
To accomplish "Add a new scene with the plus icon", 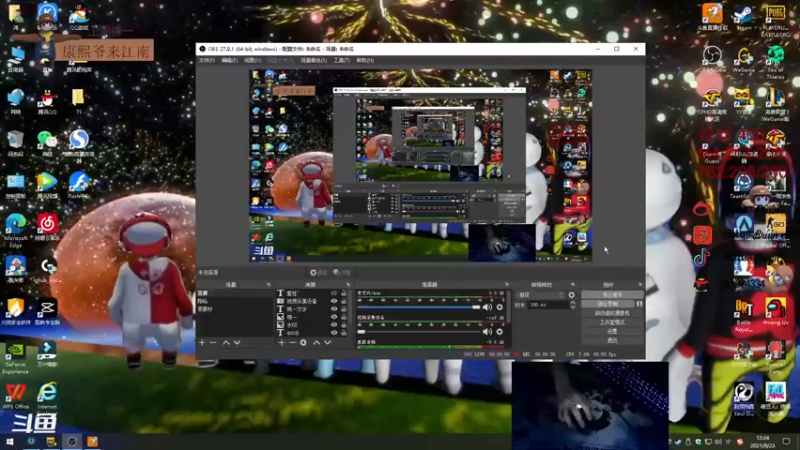I will click(x=202, y=343).
